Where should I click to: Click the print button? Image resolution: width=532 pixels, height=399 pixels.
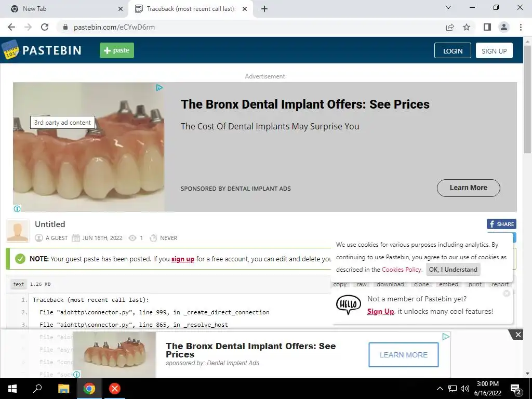tap(475, 284)
